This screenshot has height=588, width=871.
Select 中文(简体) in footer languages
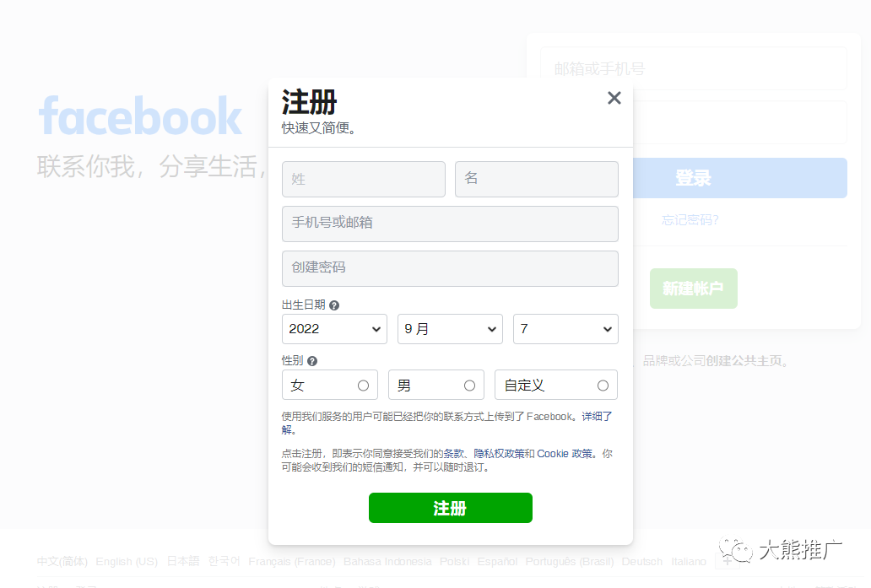(62, 561)
